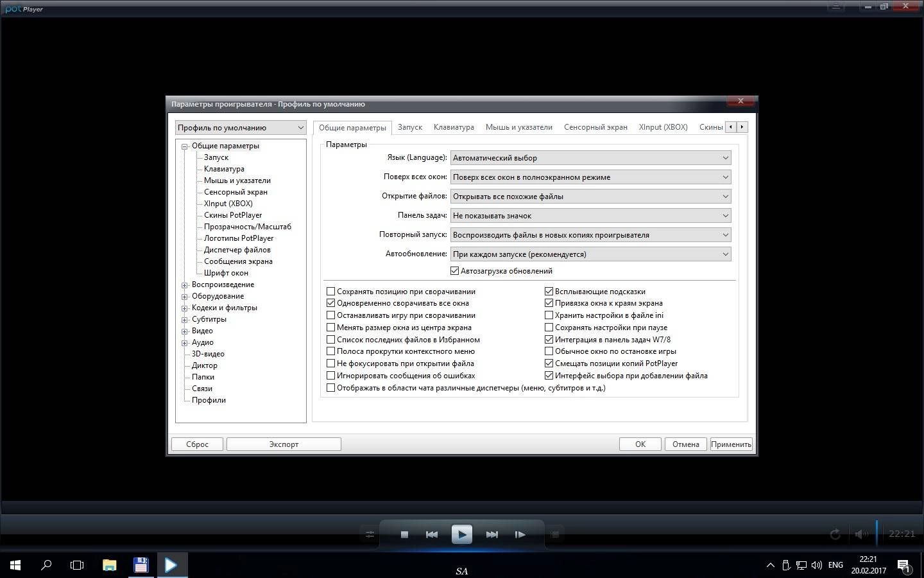Click the Экспорт button
Image resolution: width=924 pixels, height=578 pixels.
tap(284, 444)
